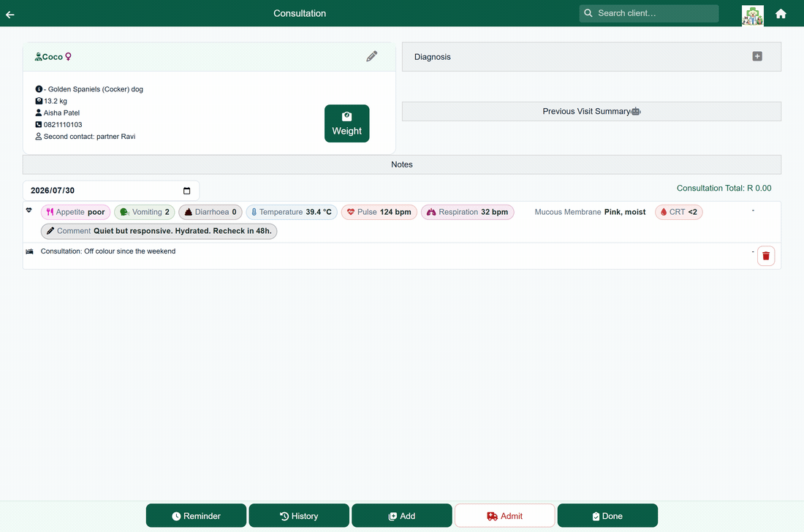Select the Pulse 124 bpm chip
The image size is (804, 532).
click(x=379, y=212)
